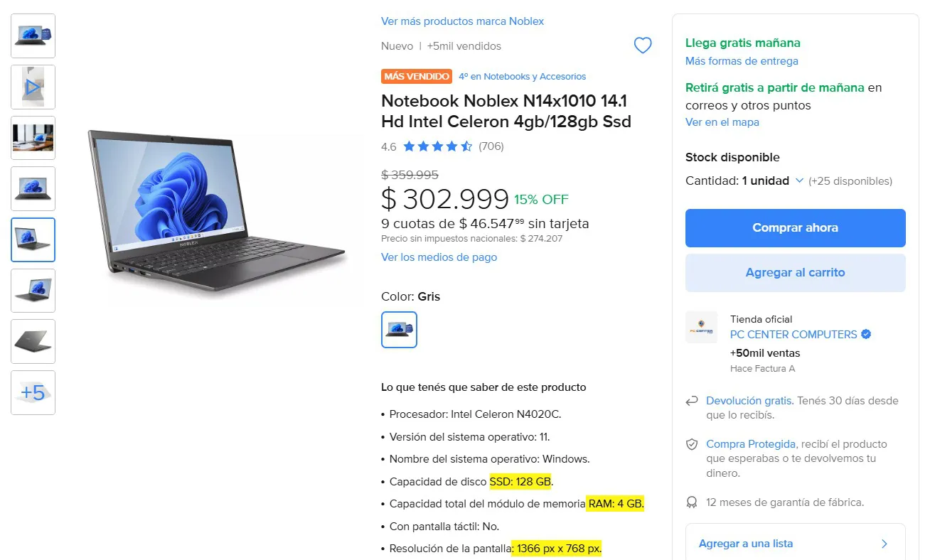Click the verified store badge icon
Image resolution: width=935 pixels, height=560 pixels.
tap(866, 334)
